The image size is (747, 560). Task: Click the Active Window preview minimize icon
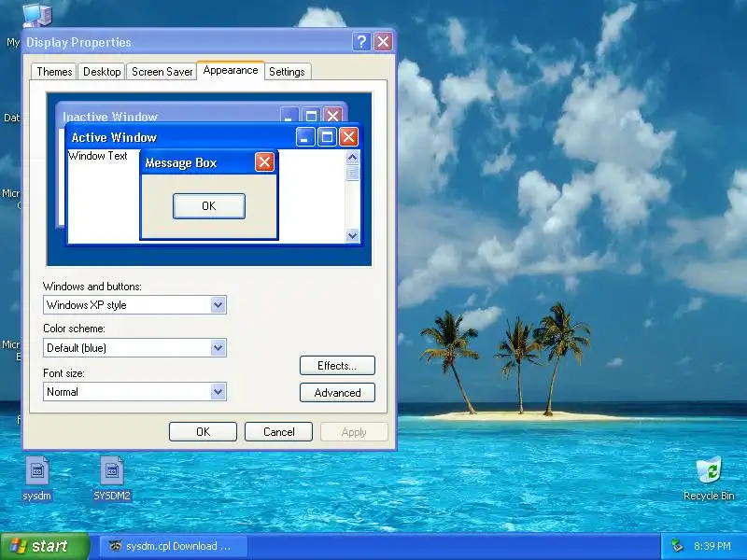point(305,137)
